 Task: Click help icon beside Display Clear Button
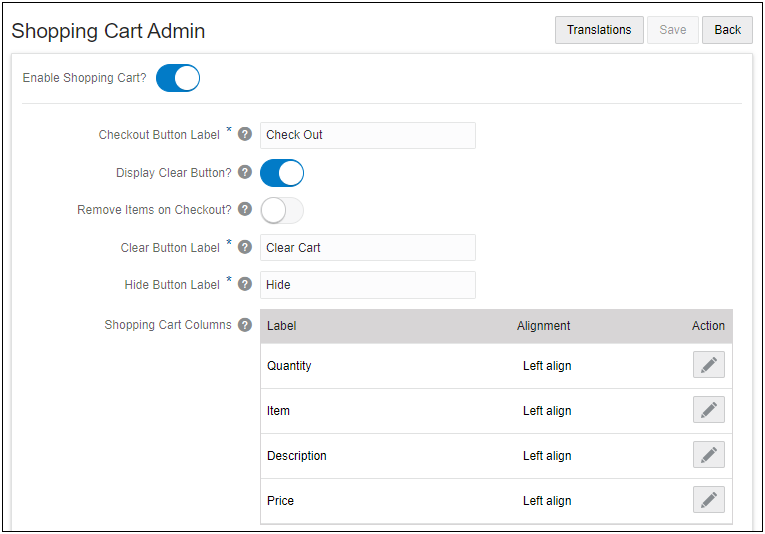pos(245,172)
